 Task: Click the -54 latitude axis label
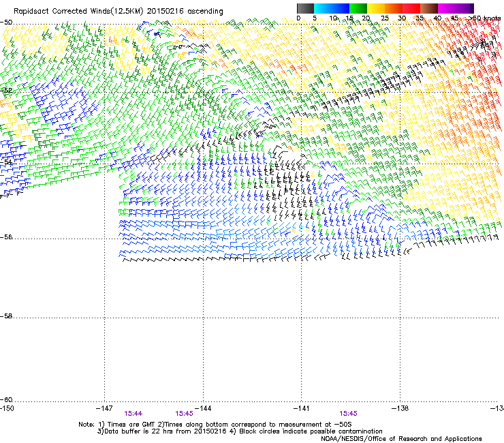coord(6,162)
